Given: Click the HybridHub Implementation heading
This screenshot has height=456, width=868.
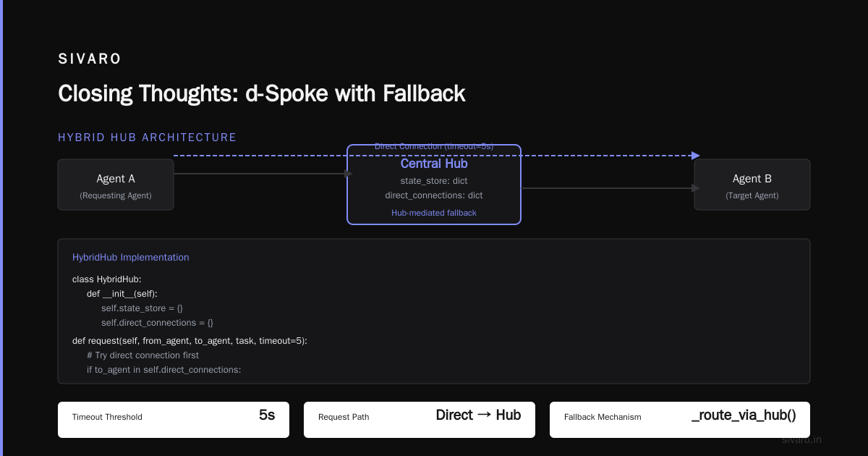Looking at the screenshot, I should tap(131, 257).
